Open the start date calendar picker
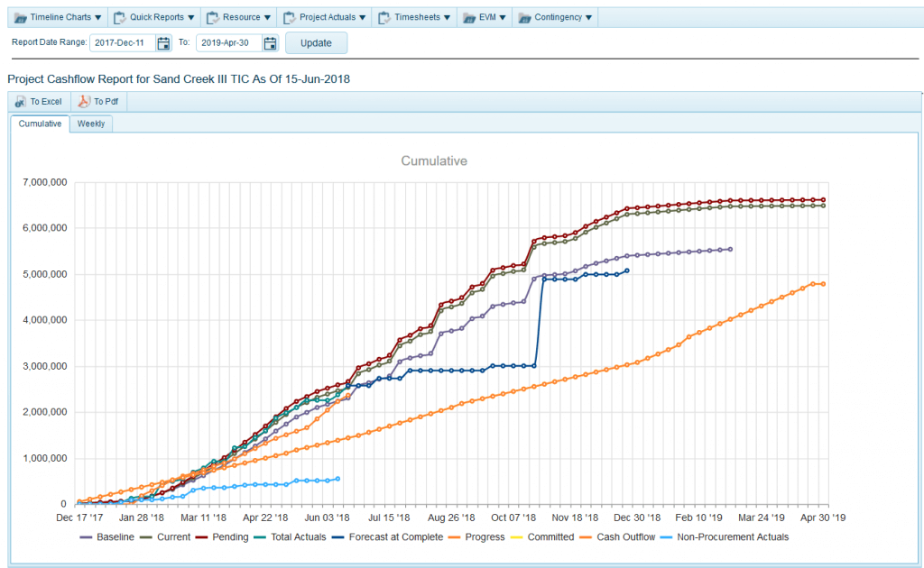 (162, 42)
